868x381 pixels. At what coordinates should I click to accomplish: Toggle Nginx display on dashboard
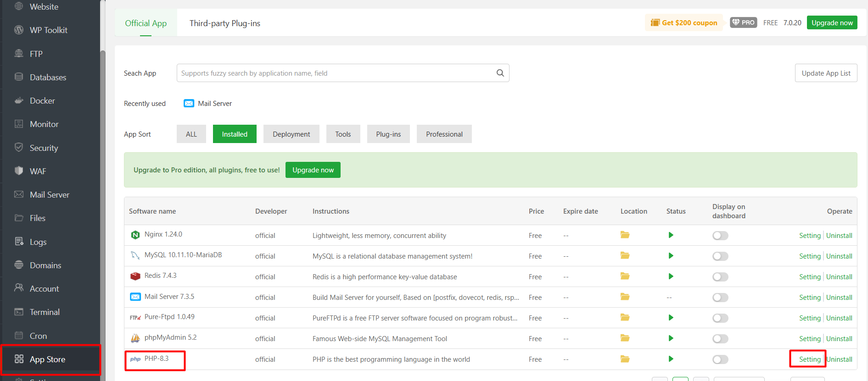pyautogui.click(x=720, y=236)
